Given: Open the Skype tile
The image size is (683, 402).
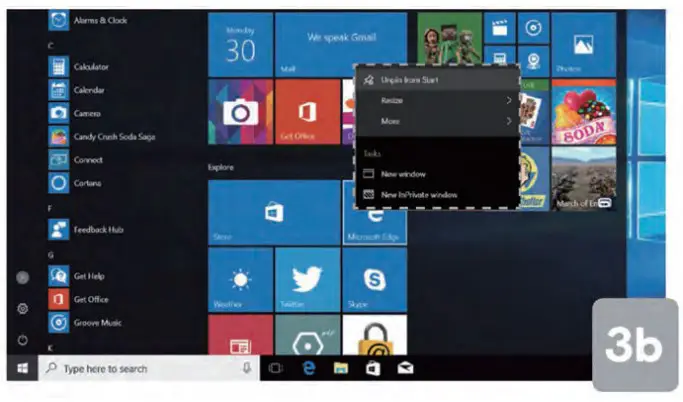Looking at the screenshot, I should pyautogui.click(x=375, y=280).
